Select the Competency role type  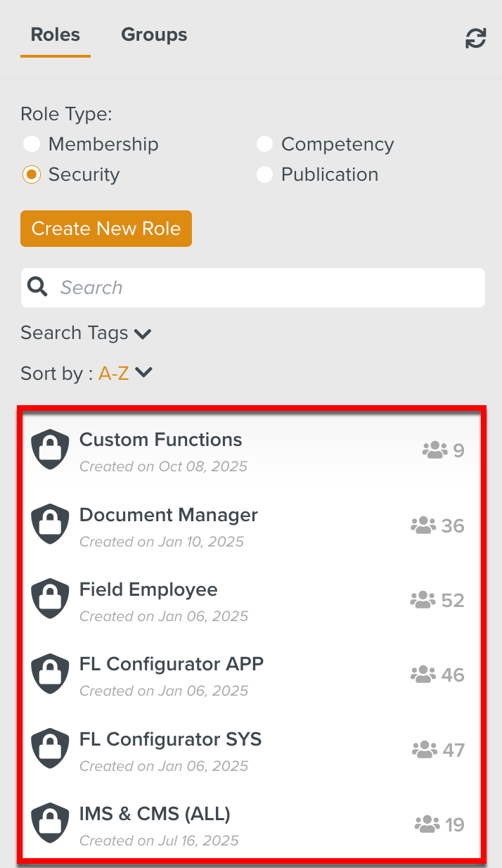point(264,144)
